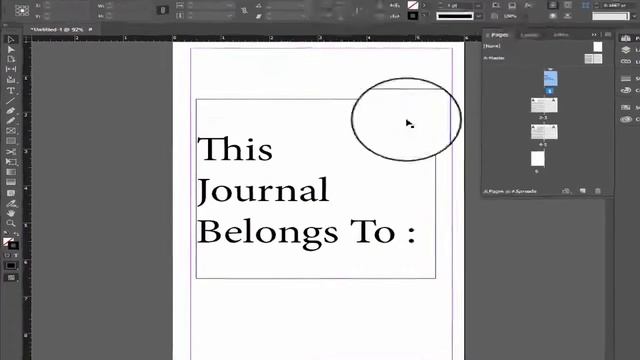The image size is (640, 360).
Task: Select the Gradient Feather tool
Action: (x=11, y=182)
